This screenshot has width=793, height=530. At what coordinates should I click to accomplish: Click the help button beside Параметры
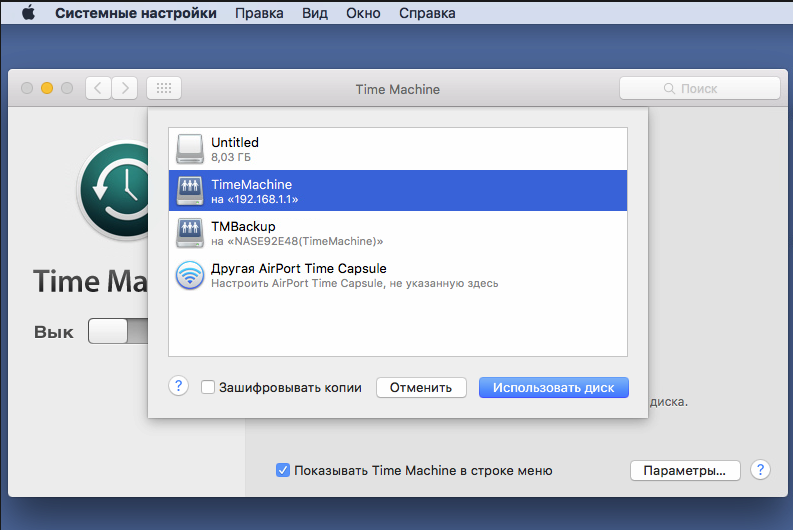(760, 470)
